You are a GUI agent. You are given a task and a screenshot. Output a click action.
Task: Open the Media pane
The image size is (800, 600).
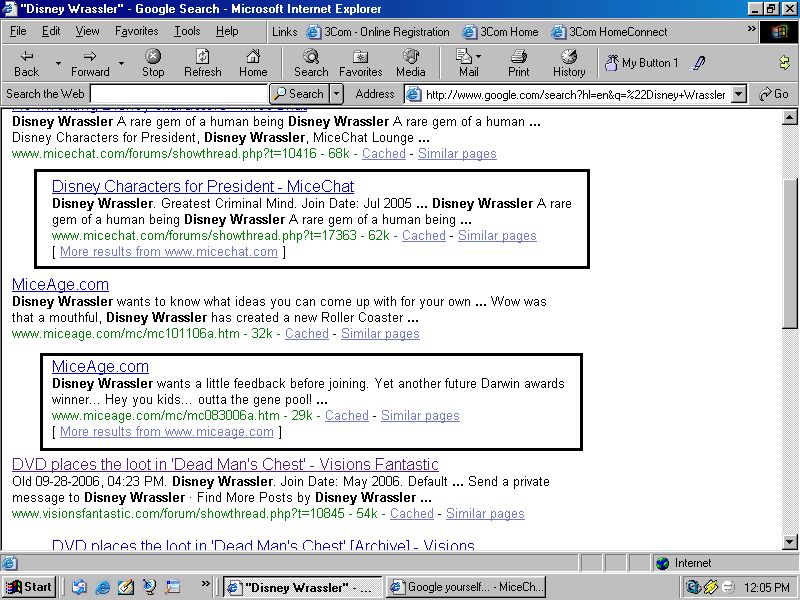(410, 63)
